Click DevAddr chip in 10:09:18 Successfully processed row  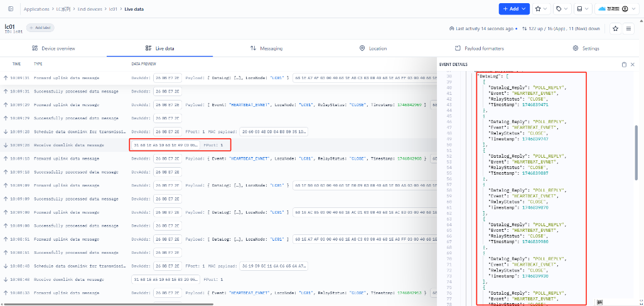(168, 172)
